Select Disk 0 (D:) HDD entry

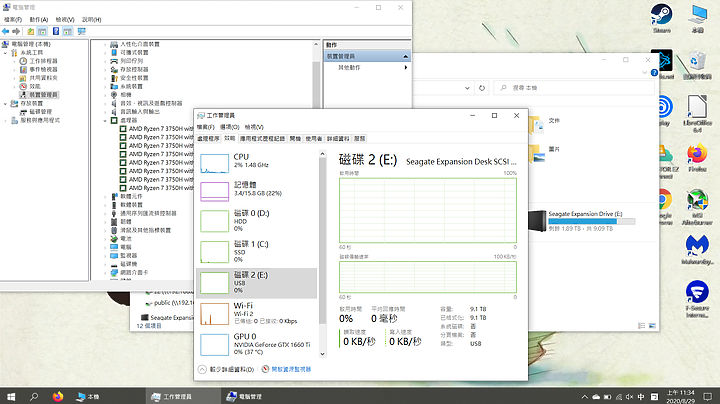pos(257,221)
